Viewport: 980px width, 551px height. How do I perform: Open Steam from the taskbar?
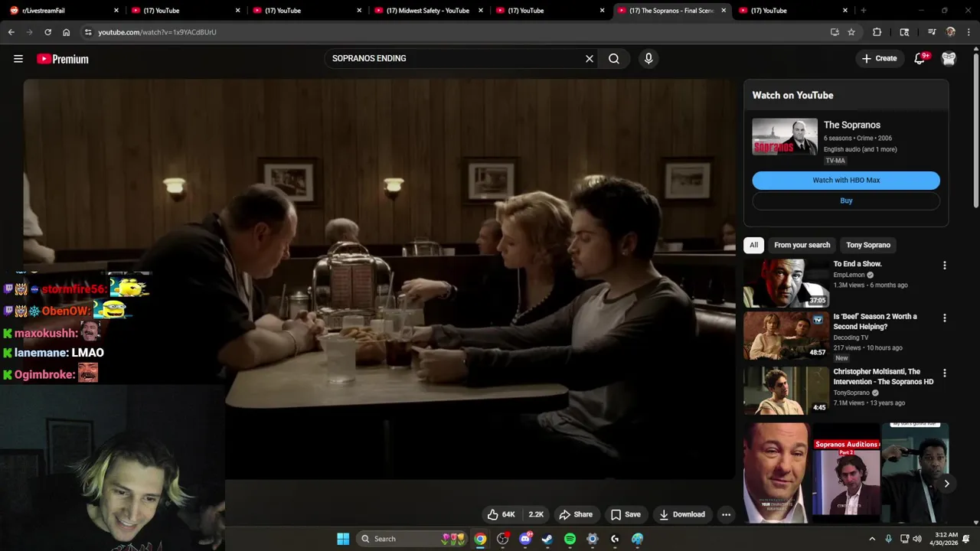(x=547, y=539)
